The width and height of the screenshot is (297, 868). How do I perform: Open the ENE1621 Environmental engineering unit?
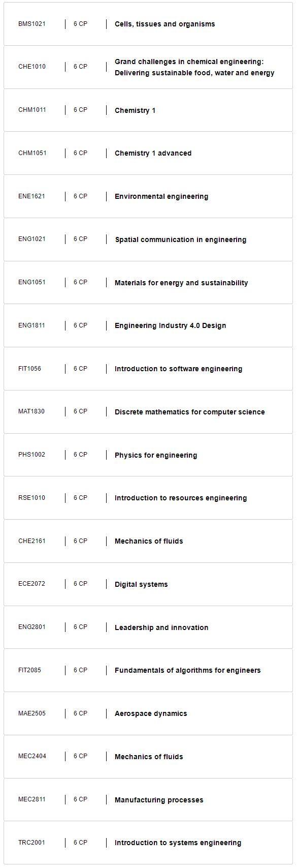pos(148,196)
